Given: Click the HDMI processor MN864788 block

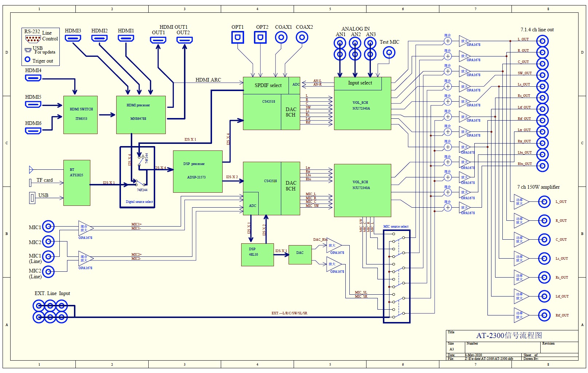Looking at the screenshot, I should tap(141, 115).
